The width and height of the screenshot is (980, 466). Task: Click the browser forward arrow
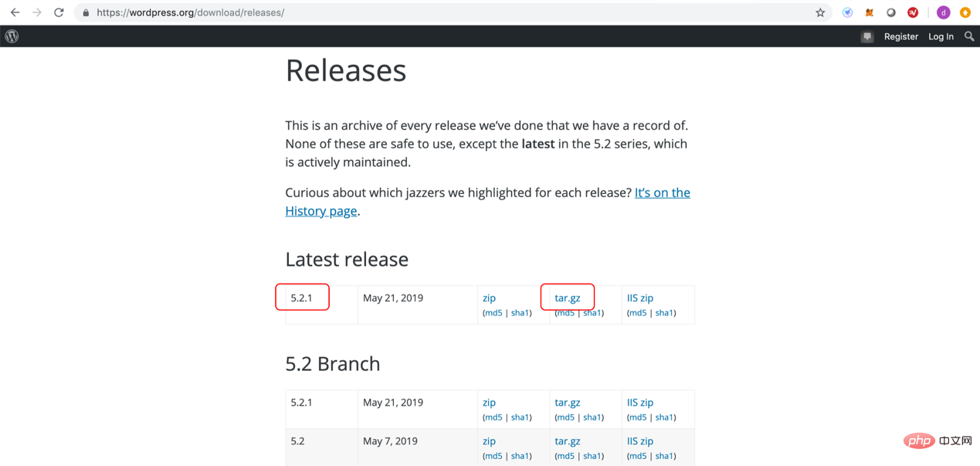(x=36, y=12)
